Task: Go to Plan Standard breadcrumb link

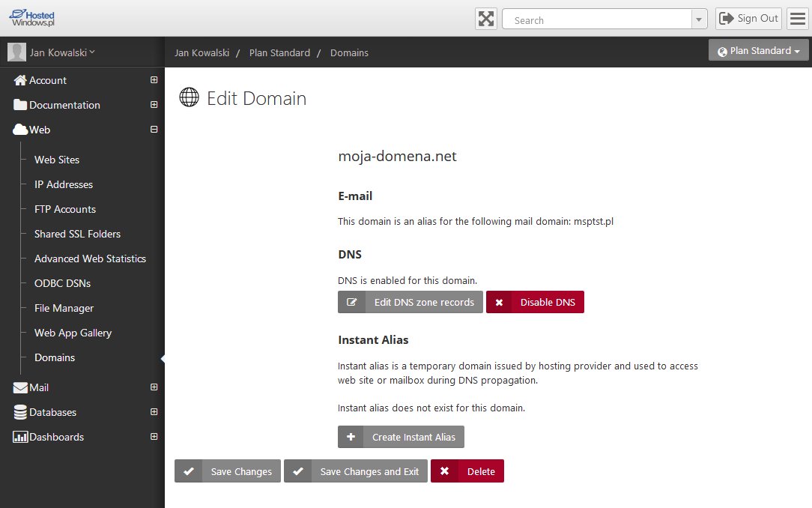Action: click(x=279, y=52)
